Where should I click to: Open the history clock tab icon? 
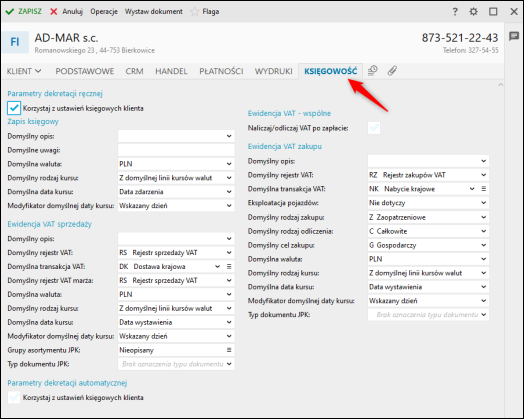coord(373,71)
